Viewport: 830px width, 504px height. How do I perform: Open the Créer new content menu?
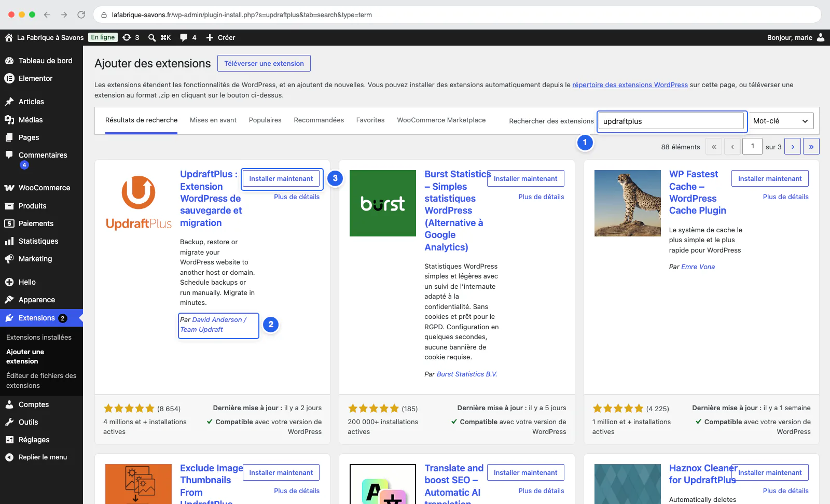220,37
